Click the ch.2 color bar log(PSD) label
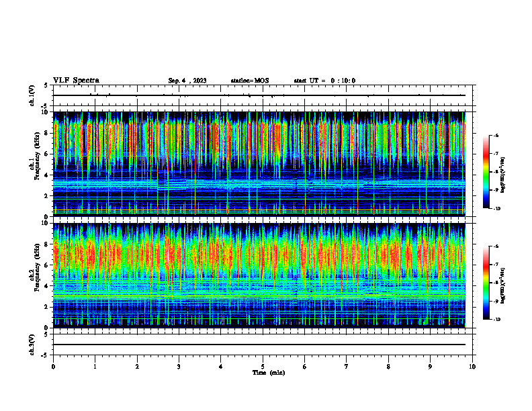The image size is (532, 411). coord(503,285)
